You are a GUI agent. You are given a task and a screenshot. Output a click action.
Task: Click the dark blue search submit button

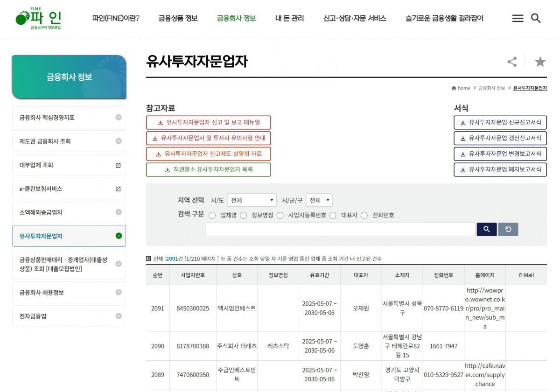tap(486, 229)
